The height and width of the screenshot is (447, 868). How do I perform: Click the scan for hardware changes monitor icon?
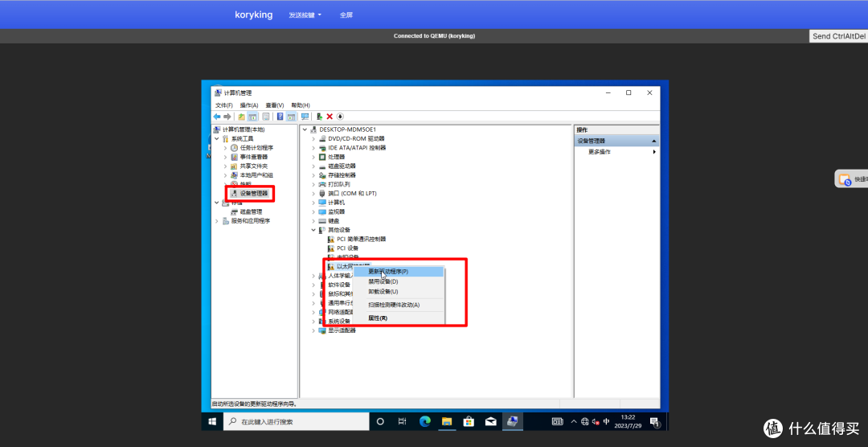click(x=305, y=117)
